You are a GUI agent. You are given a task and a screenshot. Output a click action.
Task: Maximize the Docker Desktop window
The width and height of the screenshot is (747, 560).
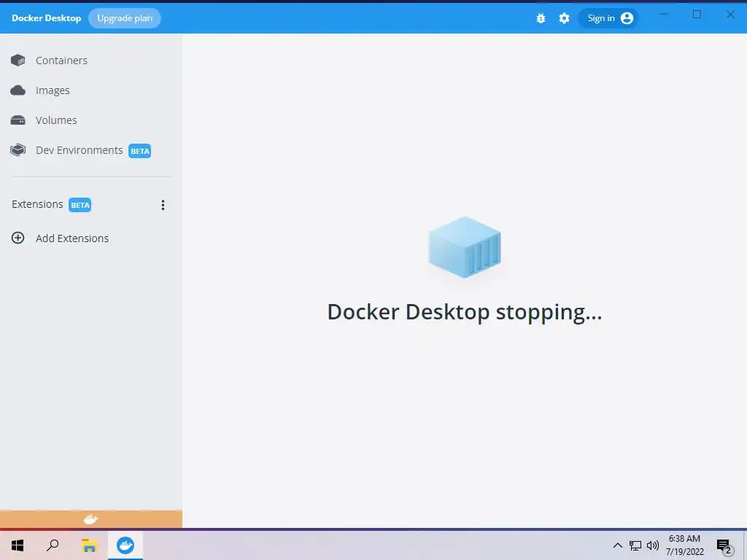pos(697,15)
